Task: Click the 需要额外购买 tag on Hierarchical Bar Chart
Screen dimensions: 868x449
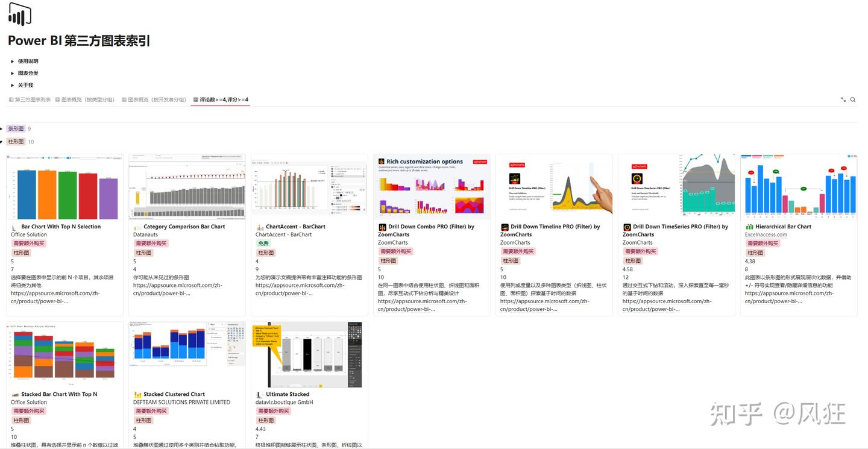Action: [x=763, y=243]
